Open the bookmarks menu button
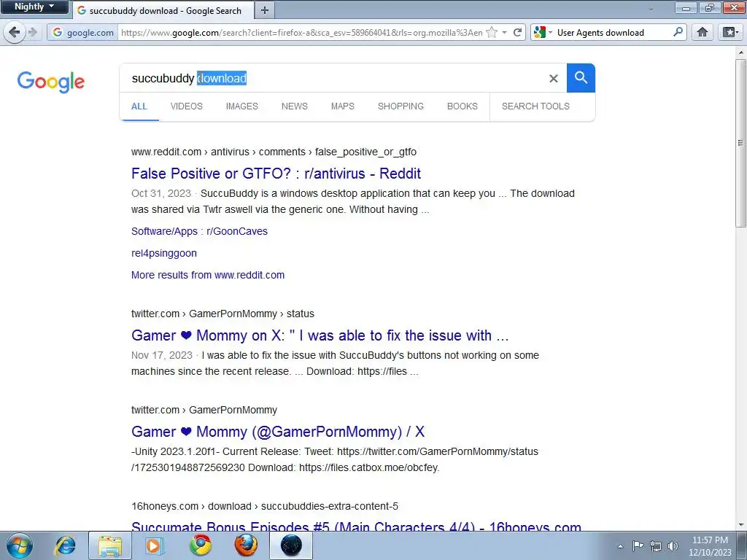This screenshot has height=560, width=747. click(x=729, y=32)
